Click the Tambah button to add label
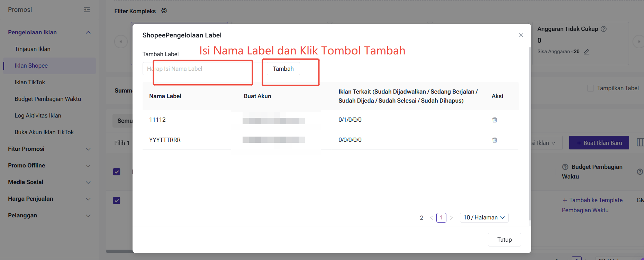The height and width of the screenshot is (260, 644). 283,69
